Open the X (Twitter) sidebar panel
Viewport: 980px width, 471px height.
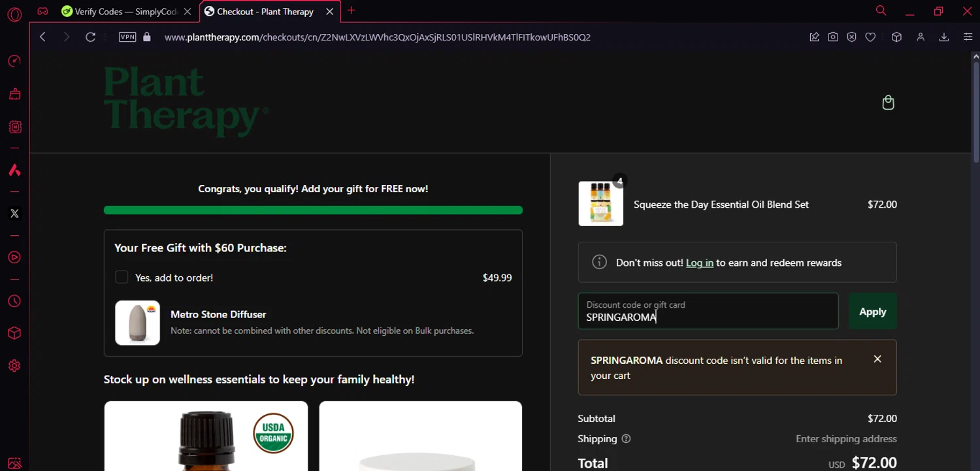(14, 214)
